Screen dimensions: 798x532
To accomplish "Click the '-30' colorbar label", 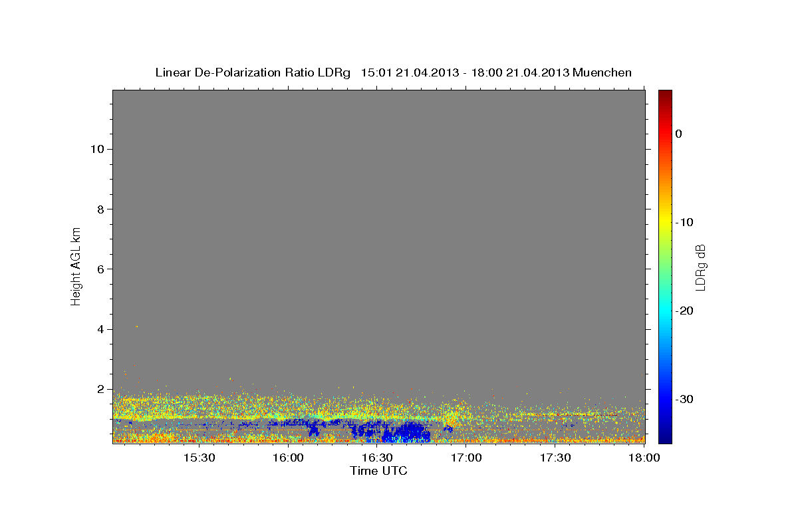I will [x=684, y=399].
